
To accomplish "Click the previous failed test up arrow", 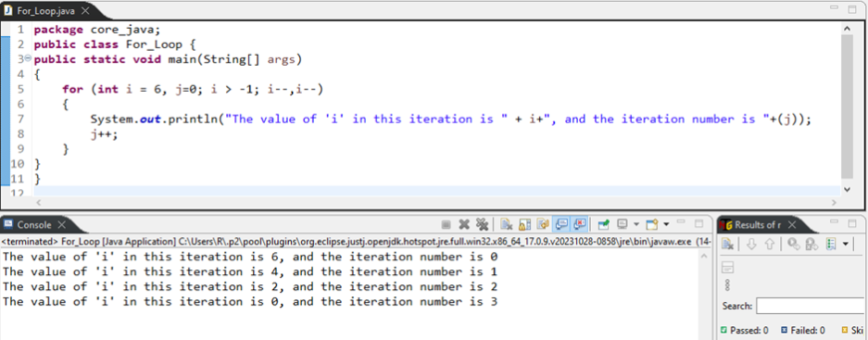I will tap(769, 245).
